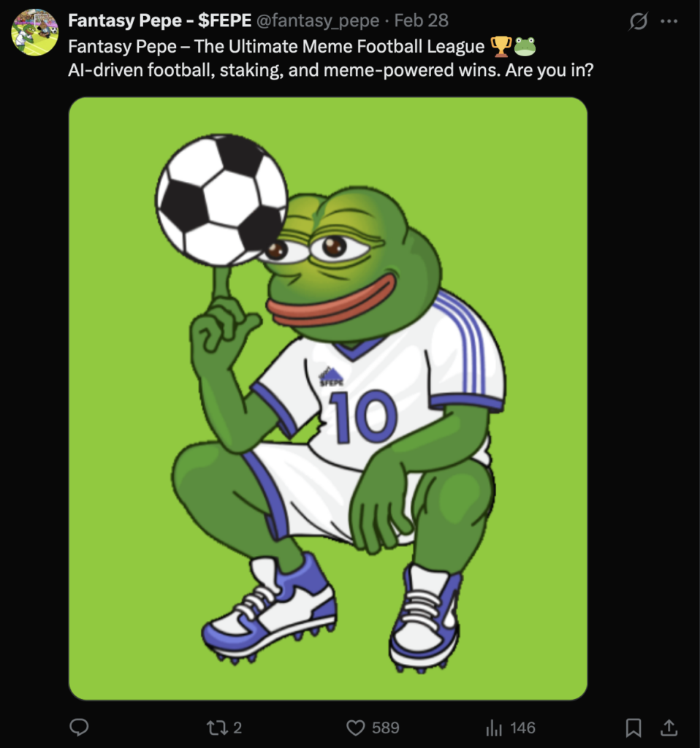Expand the Pepe football player image

pyautogui.click(x=328, y=399)
